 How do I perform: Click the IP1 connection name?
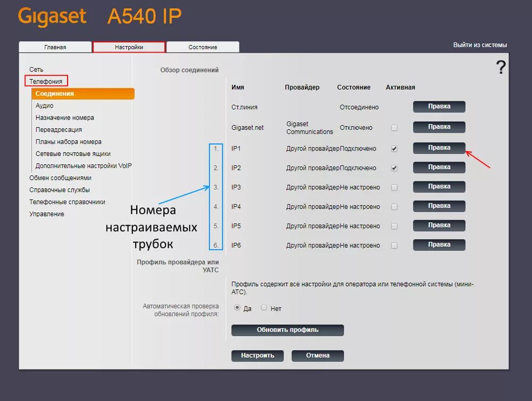236,148
